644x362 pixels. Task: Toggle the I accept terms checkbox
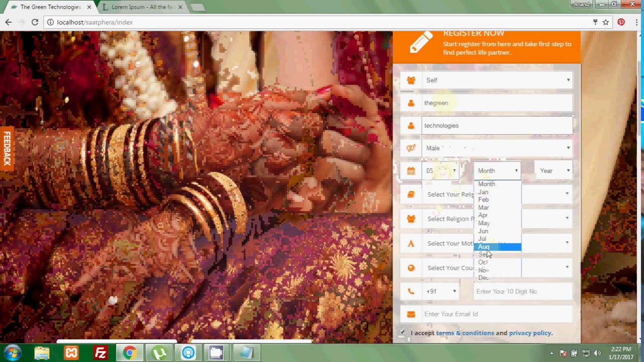click(403, 333)
